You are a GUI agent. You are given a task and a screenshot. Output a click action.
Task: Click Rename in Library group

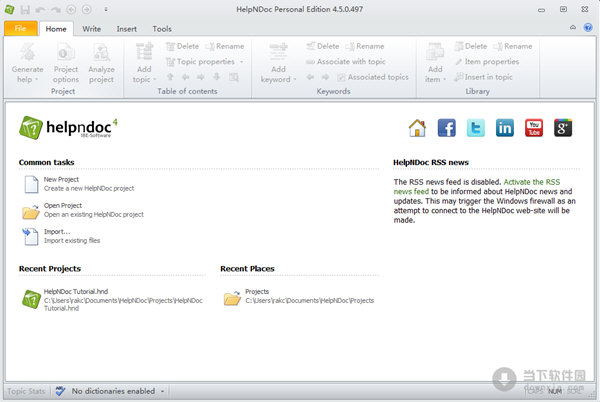pyautogui.click(x=513, y=46)
